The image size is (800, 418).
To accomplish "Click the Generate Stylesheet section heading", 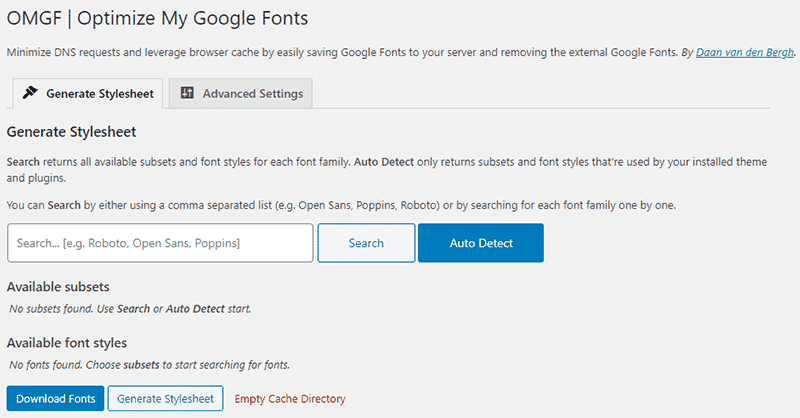I will (71, 131).
